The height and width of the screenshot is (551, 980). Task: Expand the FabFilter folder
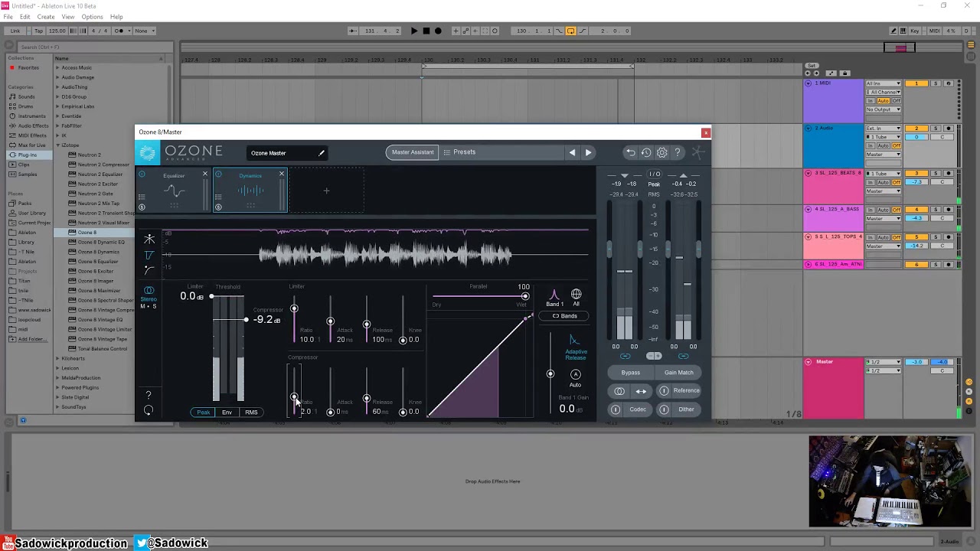(x=57, y=126)
